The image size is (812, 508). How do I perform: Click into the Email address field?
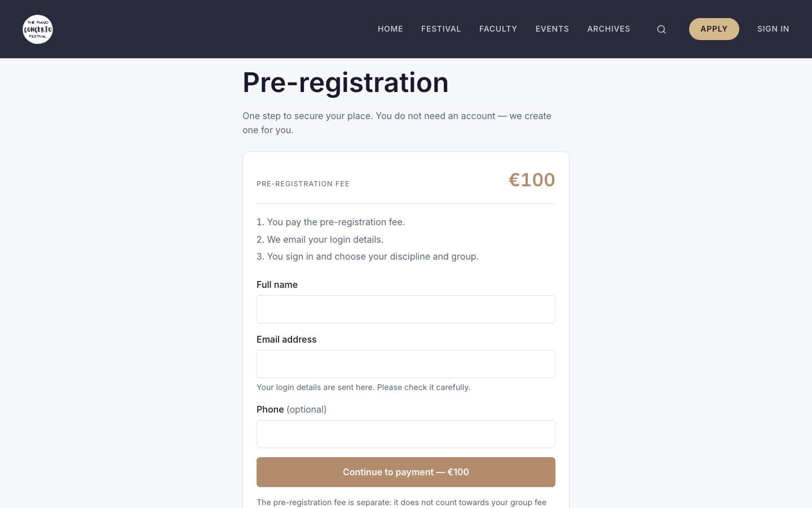406,364
